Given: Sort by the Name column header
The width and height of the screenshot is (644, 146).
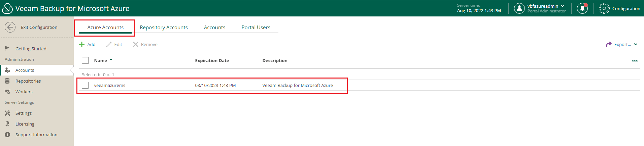Looking at the screenshot, I should [101, 60].
